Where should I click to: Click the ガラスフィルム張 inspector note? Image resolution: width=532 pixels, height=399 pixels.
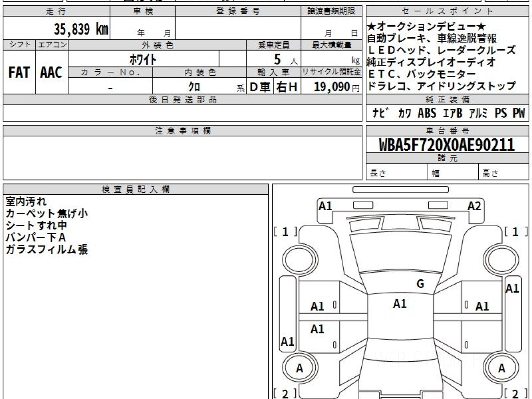47,250
